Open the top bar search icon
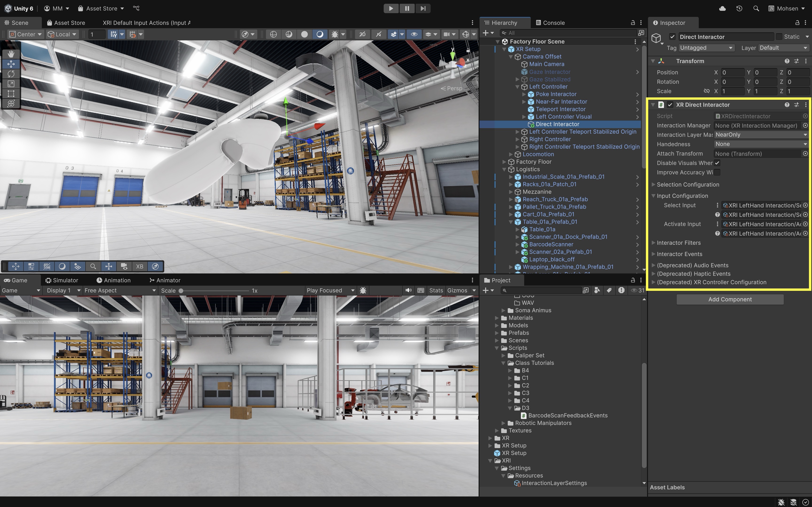The image size is (812, 507). click(x=756, y=8)
